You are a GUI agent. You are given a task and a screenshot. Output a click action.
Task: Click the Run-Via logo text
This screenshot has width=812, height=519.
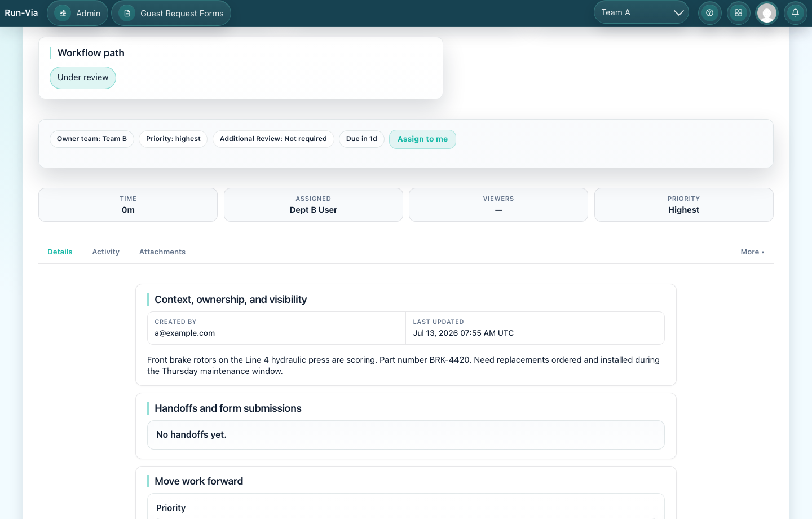click(x=21, y=13)
